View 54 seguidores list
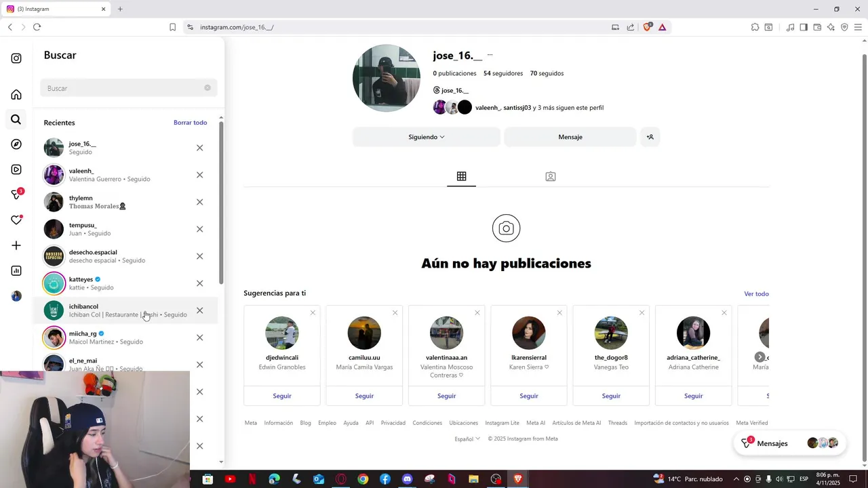Viewport: 868px width, 488px height. 503,73
